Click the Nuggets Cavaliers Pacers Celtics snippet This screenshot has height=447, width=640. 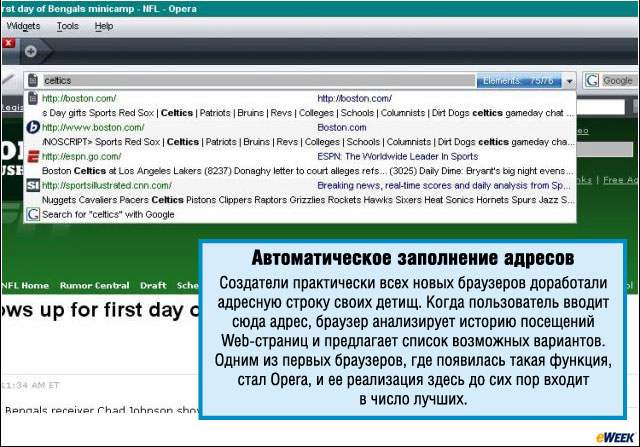click(308, 200)
